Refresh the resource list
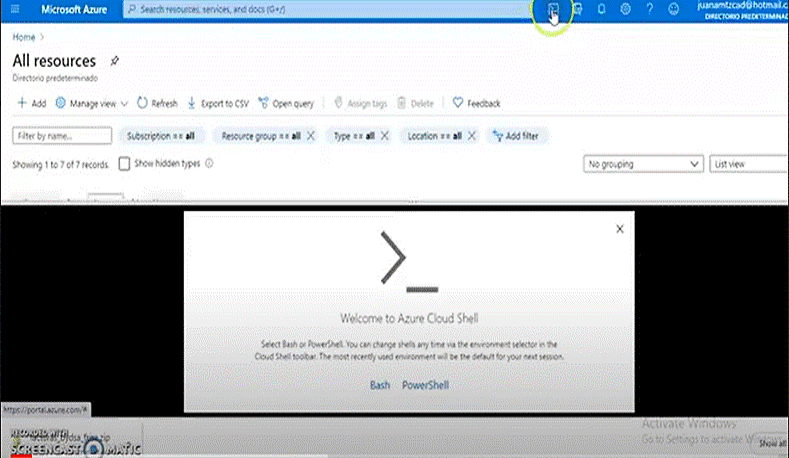789x458 pixels. [x=157, y=103]
